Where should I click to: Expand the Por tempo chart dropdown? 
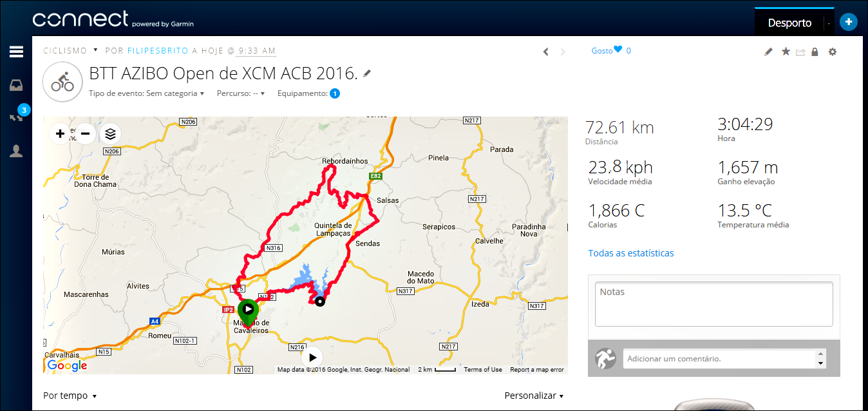[70, 396]
